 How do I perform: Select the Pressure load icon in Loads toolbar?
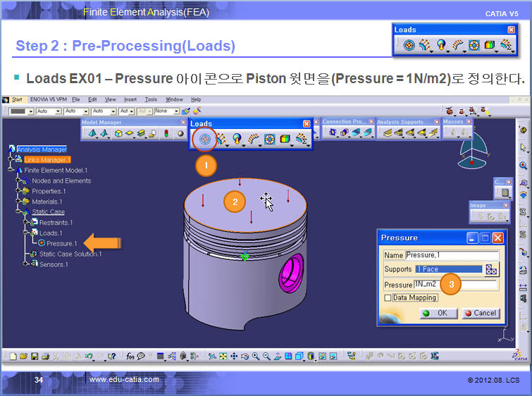point(204,140)
